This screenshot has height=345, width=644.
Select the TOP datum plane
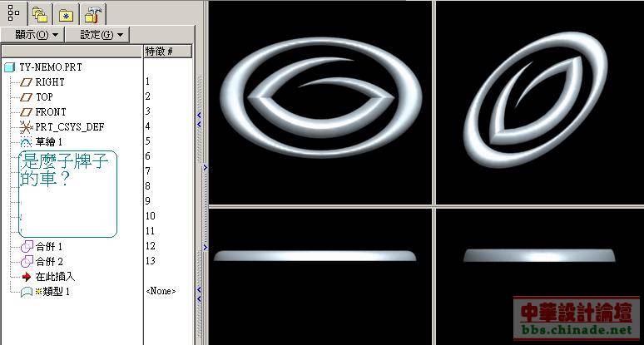(x=44, y=97)
